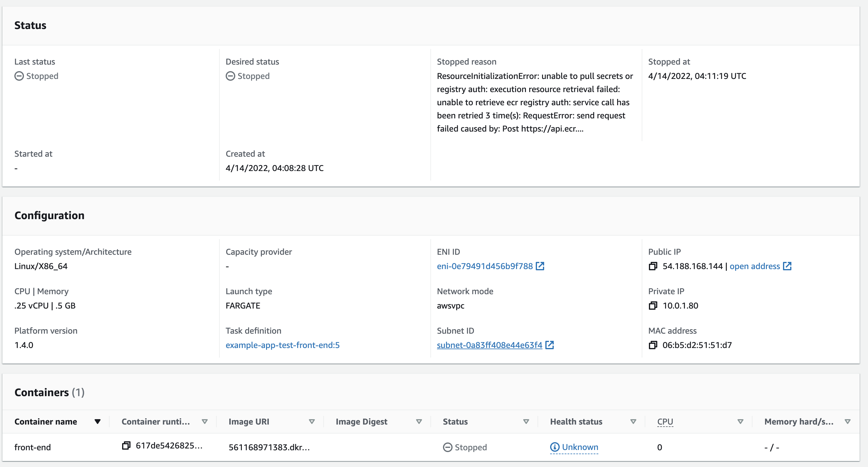Open the Image Digest column filter

419,421
